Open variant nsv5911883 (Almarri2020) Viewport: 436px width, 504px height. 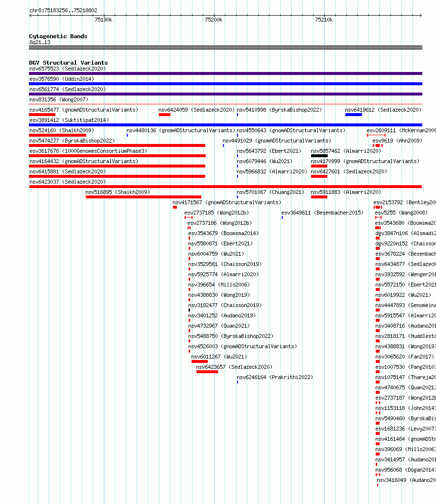[x=346, y=192]
